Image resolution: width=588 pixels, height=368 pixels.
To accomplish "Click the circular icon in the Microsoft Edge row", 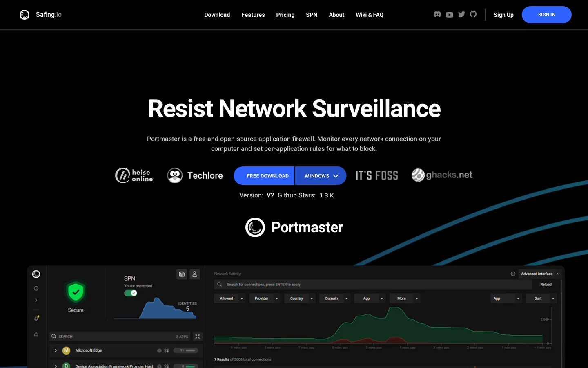I will click(159, 350).
